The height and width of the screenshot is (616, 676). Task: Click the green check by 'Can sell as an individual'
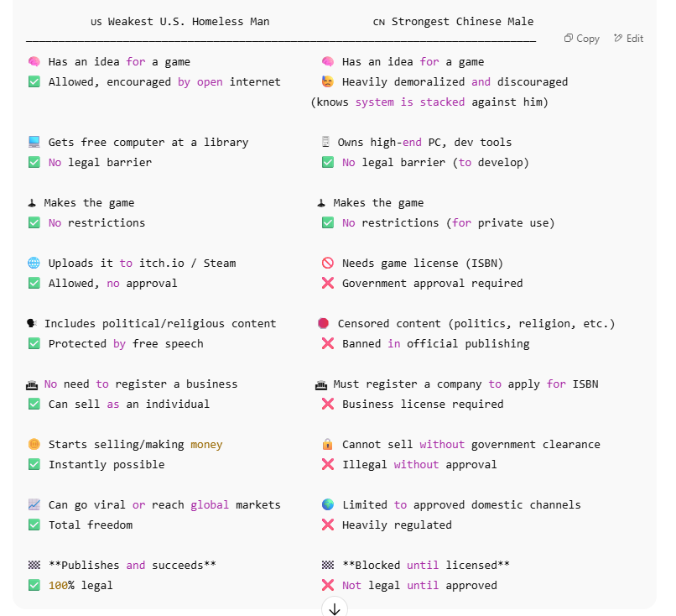tap(34, 404)
